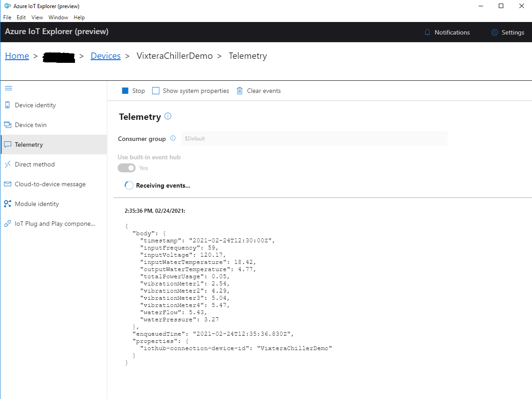Click the Settings gear icon
532x399 pixels.
pos(495,32)
